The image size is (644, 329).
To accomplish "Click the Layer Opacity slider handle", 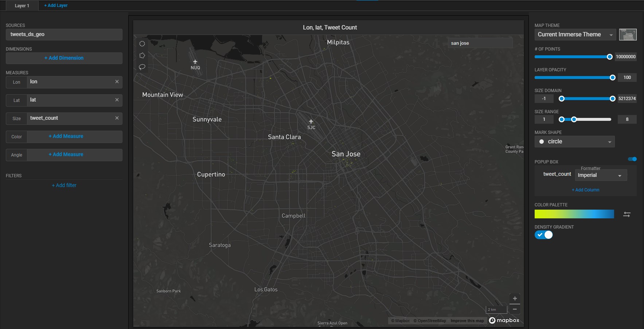I will coord(613,78).
